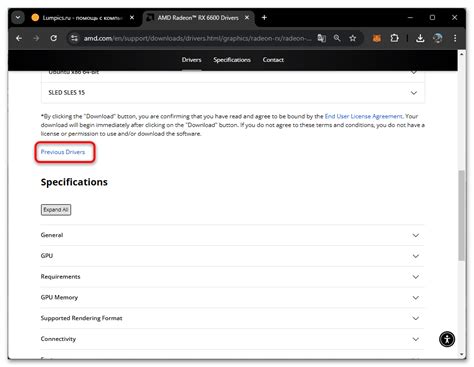Click the Expand All button
This screenshot has height=367, width=474.
56,210
